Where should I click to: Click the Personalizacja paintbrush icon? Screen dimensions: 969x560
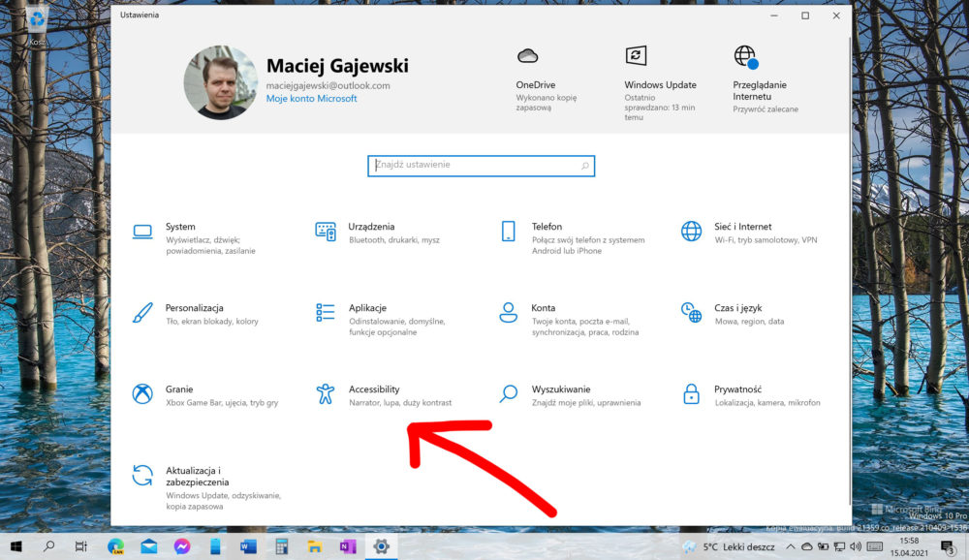coord(142,313)
